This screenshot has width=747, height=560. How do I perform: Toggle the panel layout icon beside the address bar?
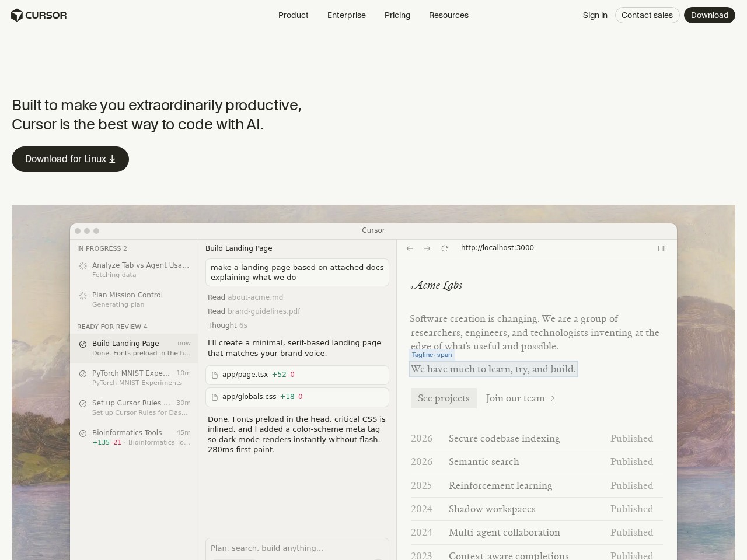pyautogui.click(x=662, y=248)
